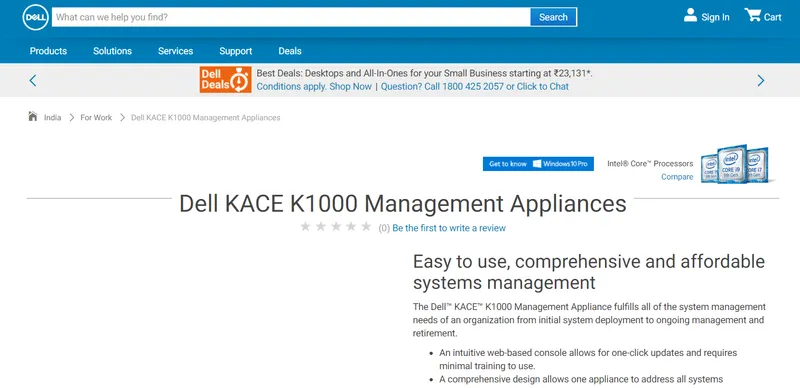Image resolution: width=800 pixels, height=388 pixels.
Task: Click the 'Intel® Core™ Processors' label
Action: [650, 164]
